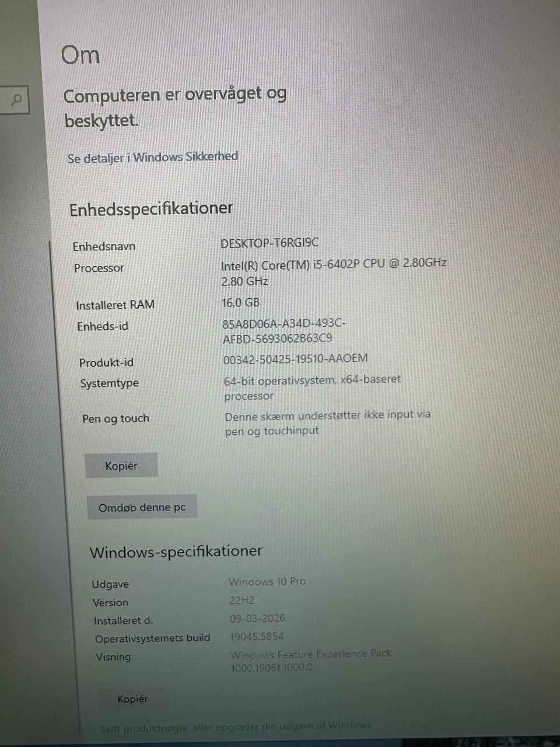Click Kopiér under Enhedsspecifikationer
Screen dimensions: 560x747
coord(121,466)
